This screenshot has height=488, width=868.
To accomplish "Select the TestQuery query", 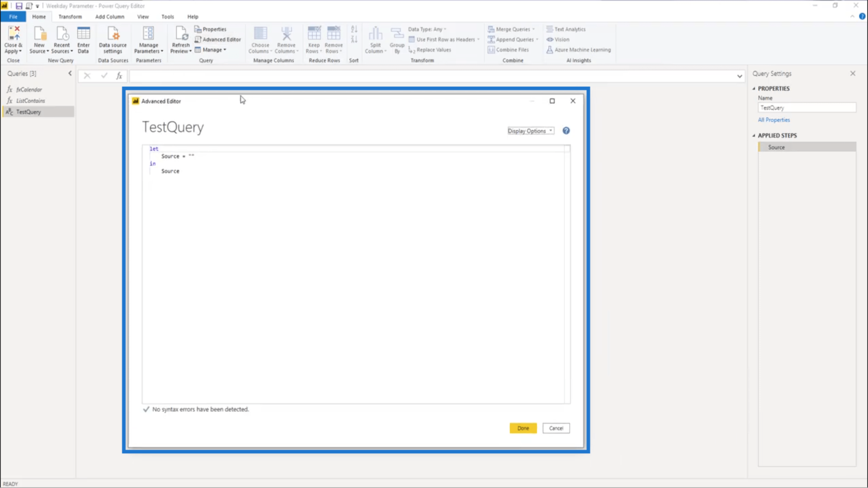I will click(x=38, y=112).
